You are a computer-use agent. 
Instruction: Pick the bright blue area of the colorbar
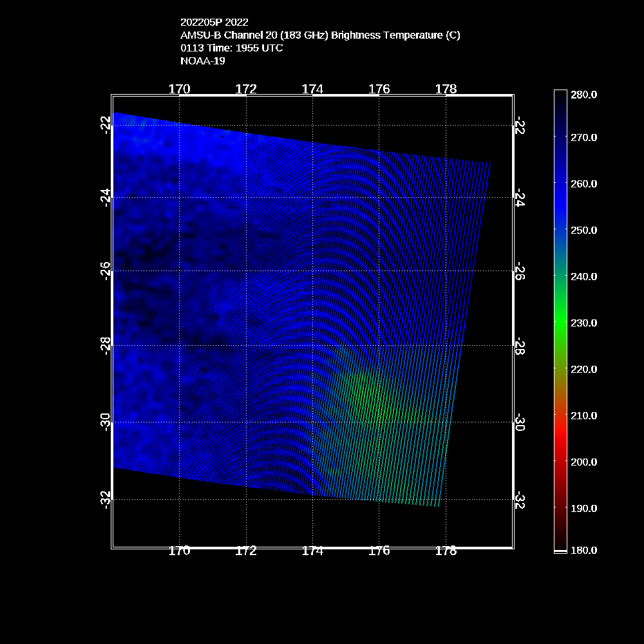pyautogui.click(x=560, y=200)
